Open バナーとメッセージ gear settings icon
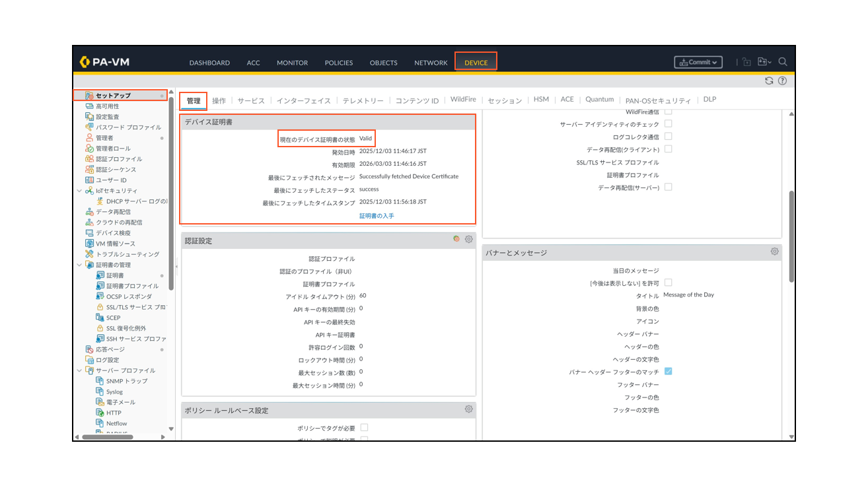868x486 pixels. click(775, 252)
